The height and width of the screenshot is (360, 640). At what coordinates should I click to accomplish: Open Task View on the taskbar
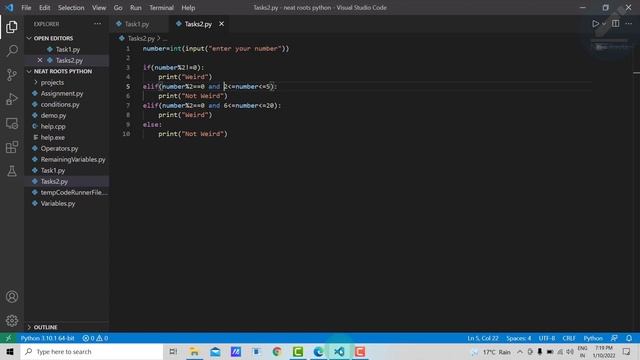coord(173,351)
